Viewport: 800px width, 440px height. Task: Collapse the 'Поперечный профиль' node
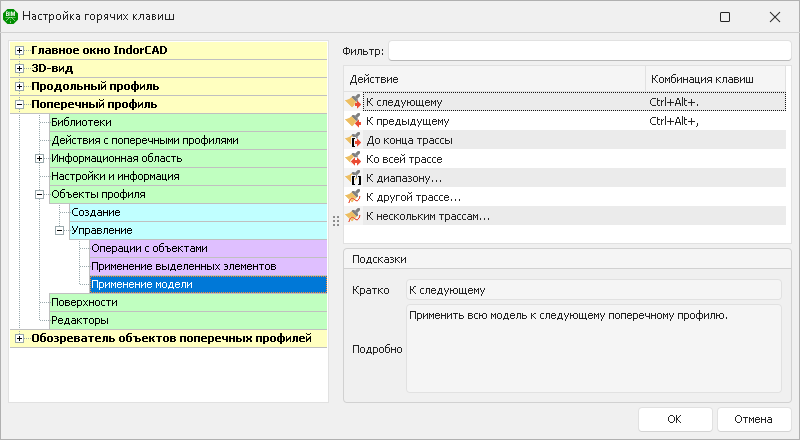tap(19, 104)
